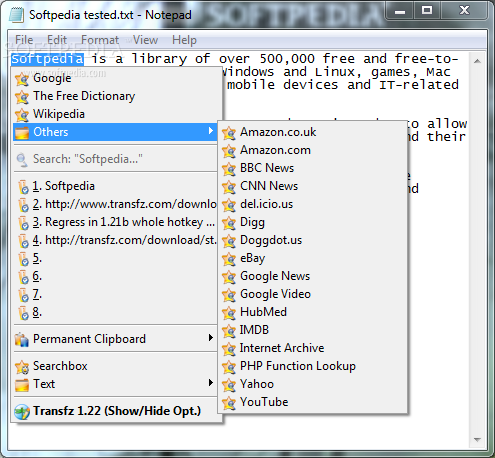The width and height of the screenshot is (495, 458).
Task: Expand the Text submenu arrow
Action: click(x=210, y=382)
